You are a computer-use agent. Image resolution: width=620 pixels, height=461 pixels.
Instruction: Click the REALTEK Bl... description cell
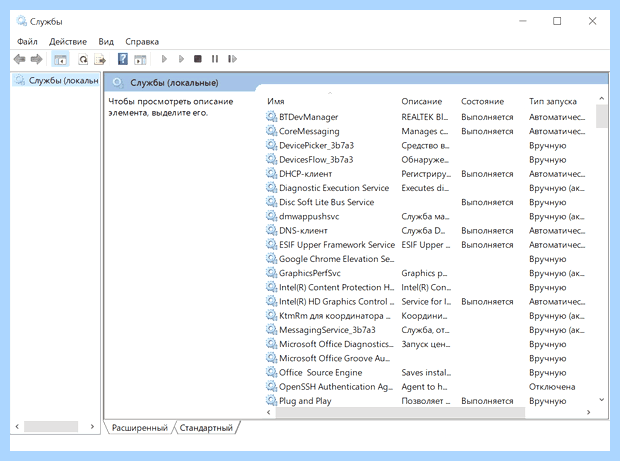[x=424, y=117]
